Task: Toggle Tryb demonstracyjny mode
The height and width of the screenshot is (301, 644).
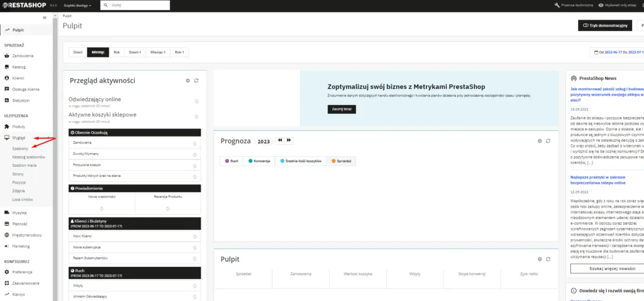Action: tap(606, 26)
